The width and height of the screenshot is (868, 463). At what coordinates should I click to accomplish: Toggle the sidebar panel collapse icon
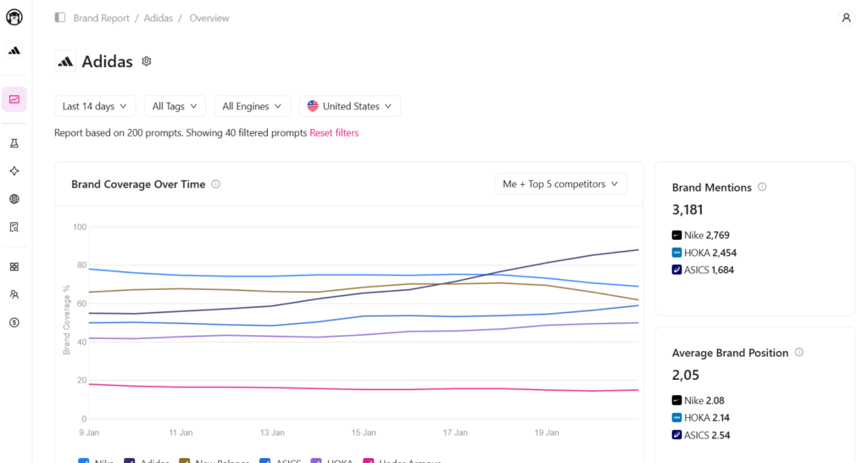pyautogui.click(x=60, y=18)
